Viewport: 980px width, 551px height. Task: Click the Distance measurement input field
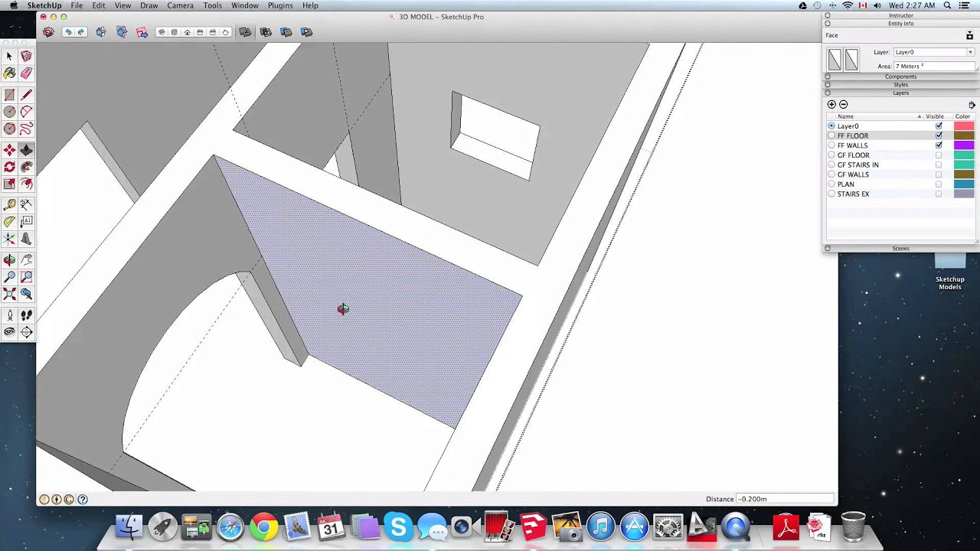coord(785,499)
